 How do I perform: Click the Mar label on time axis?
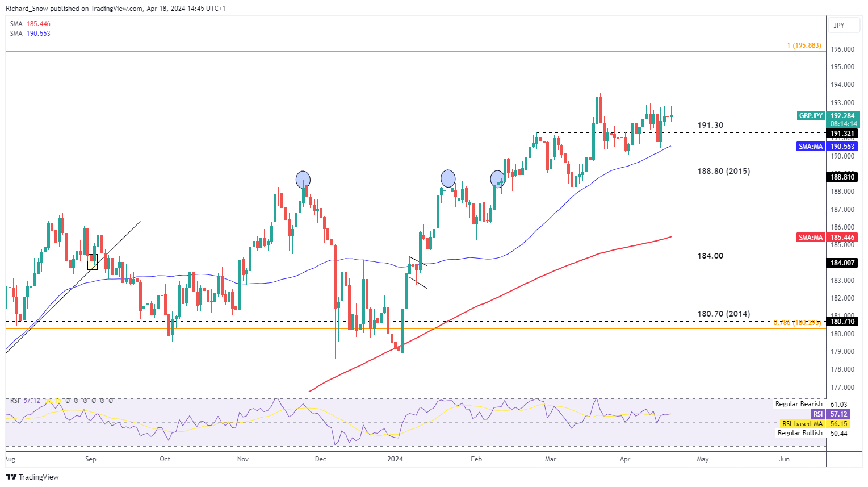(x=550, y=459)
